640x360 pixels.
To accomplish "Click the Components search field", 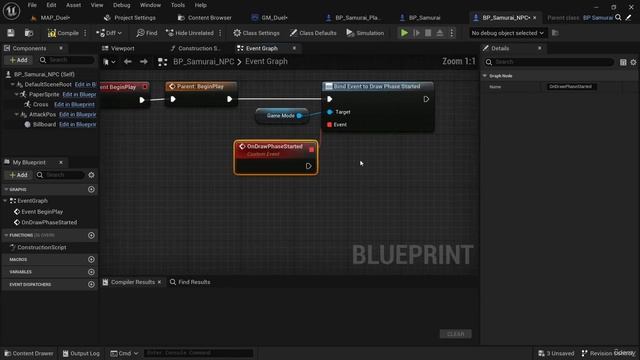I will tap(67, 60).
